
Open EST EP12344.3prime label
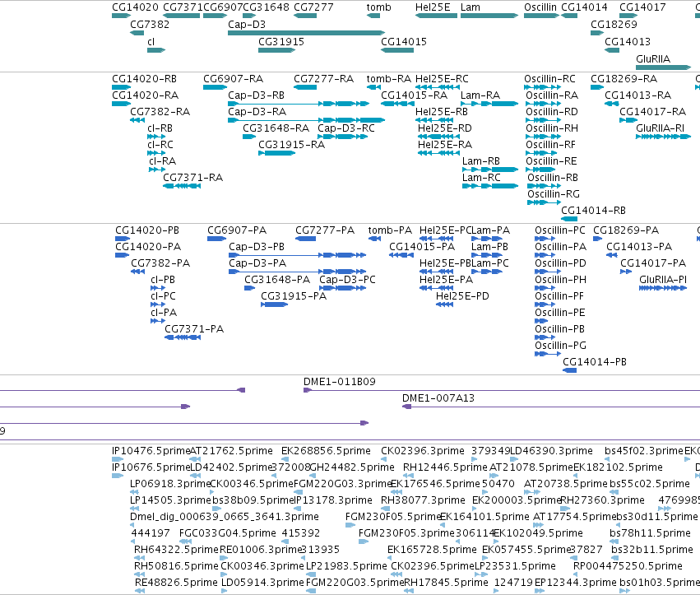[576, 583]
